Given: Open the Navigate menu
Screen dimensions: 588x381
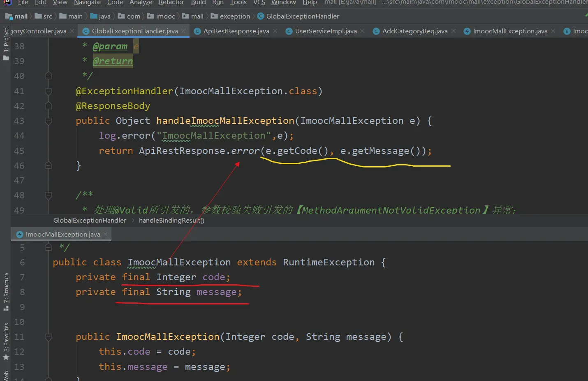Looking at the screenshot, I should (87, 2).
